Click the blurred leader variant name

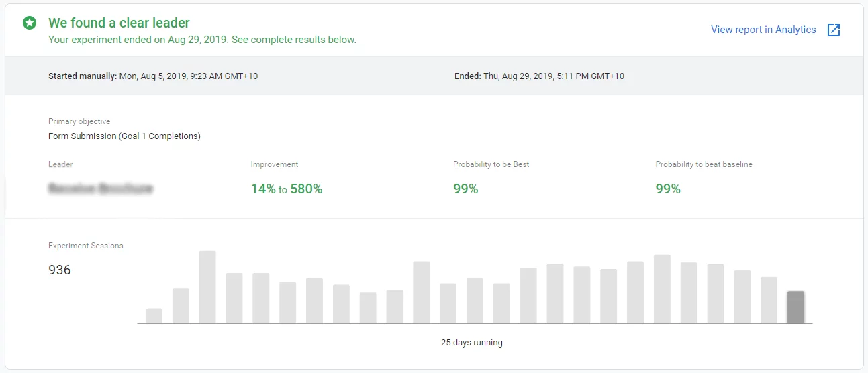coord(101,189)
